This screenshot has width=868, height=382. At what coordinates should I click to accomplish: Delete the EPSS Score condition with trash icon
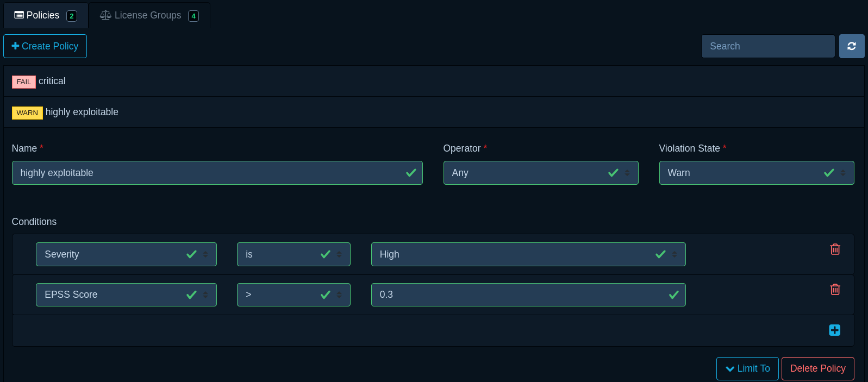(x=835, y=289)
